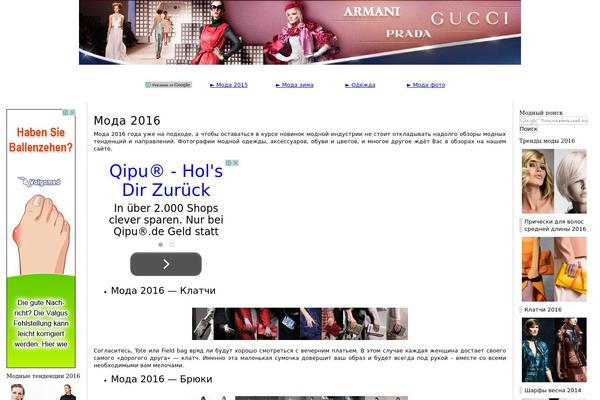
Task: Click the Тренды моды 2016 heading
Action: click(x=547, y=141)
